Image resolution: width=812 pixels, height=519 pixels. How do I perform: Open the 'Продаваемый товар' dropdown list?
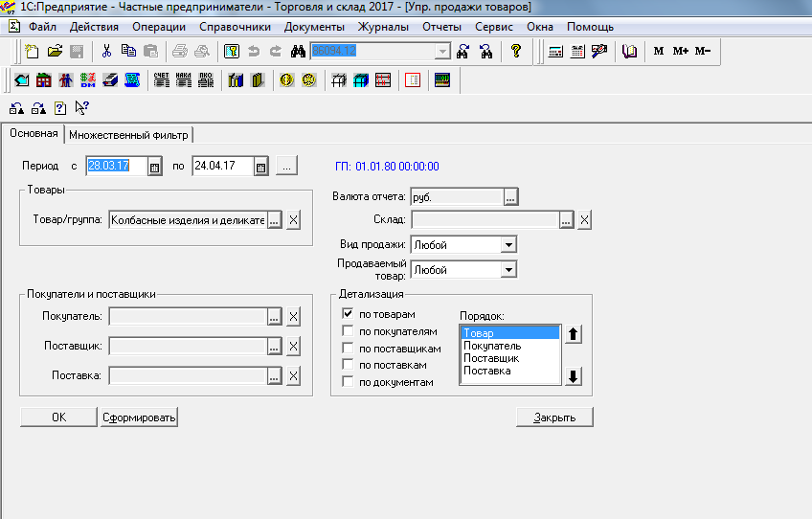tap(507, 270)
